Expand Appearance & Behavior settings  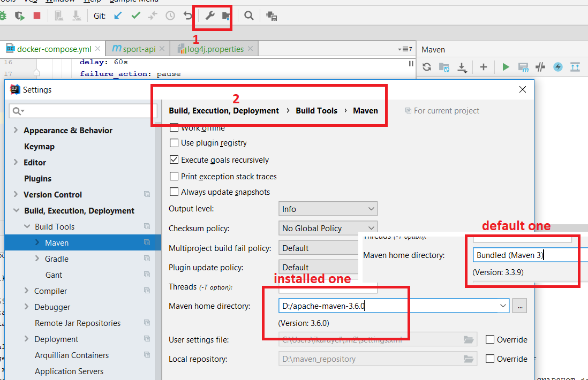click(16, 130)
